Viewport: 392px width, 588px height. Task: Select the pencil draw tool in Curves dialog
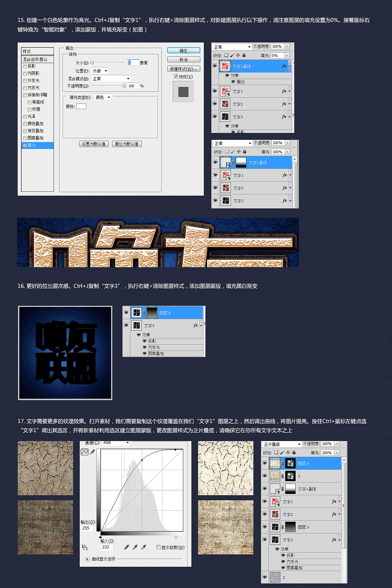pyautogui.click(x=92, y=452)
